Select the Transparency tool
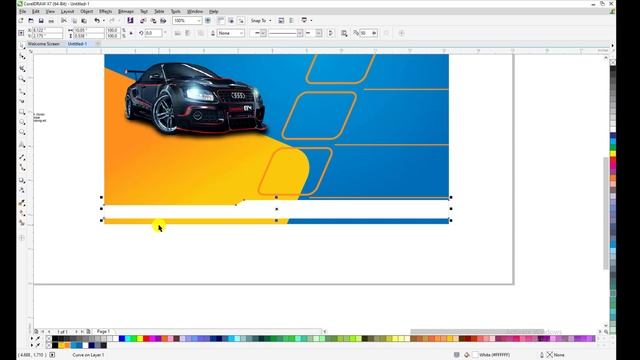Screen dimensions: 640x360 click(x=22, y=190)
